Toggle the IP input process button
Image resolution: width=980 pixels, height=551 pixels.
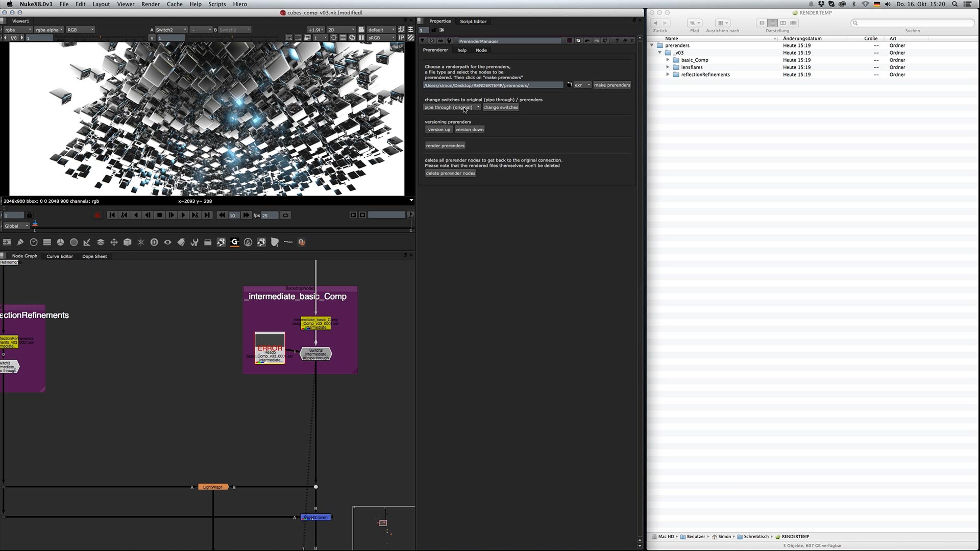[401, 38]
